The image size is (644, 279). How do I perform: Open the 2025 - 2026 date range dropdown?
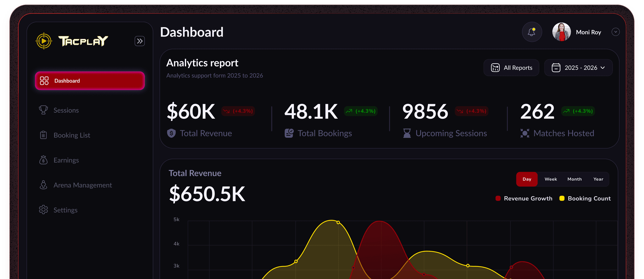click(x=578, y=68)
